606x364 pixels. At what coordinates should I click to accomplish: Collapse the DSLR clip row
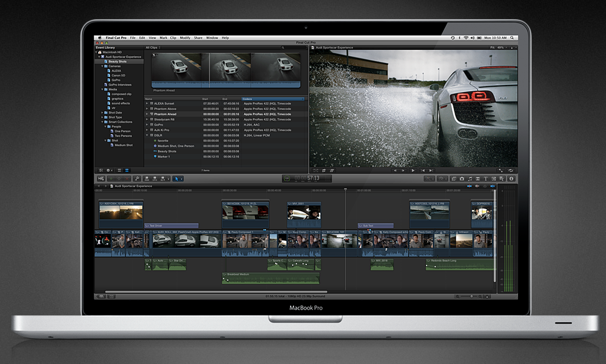click(x=147, y=135)
